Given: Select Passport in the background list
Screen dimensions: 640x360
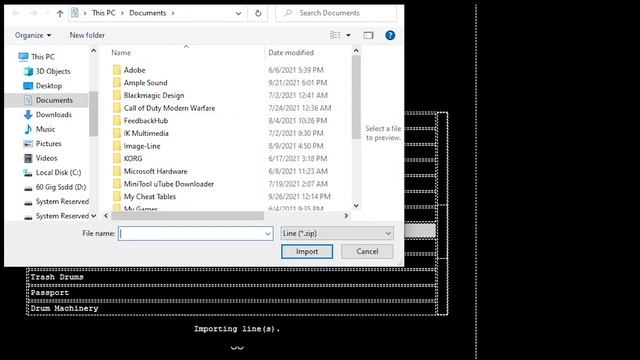Looking at the screenshot, I should [x=49, y=293].
